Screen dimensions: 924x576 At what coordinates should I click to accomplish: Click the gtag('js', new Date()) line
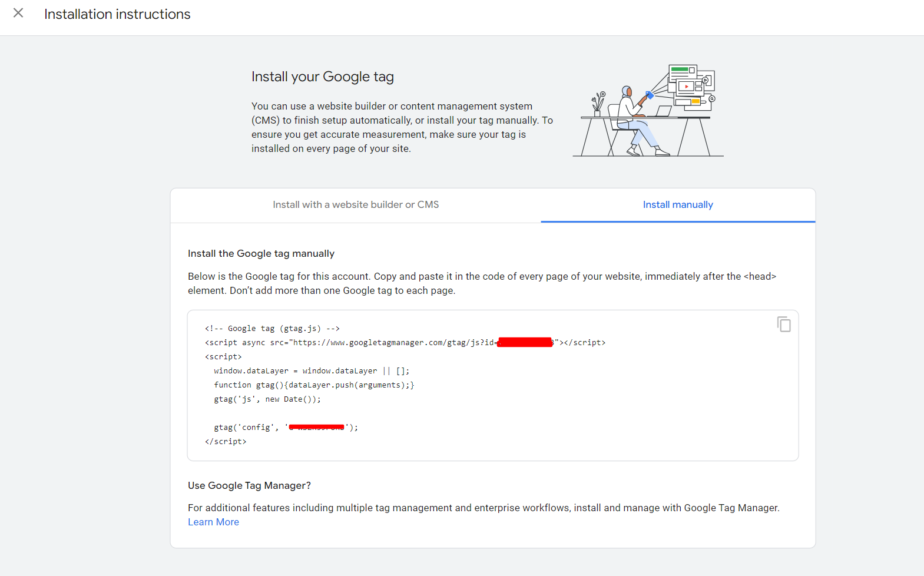pyautogui.click(x=267, y=399)
